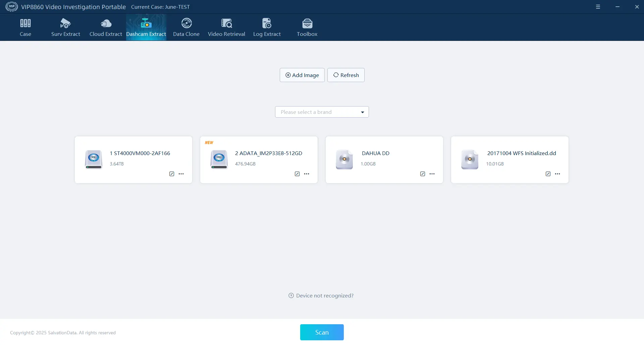This screenshot has height=345, width=644.
Task: Select the DAHUA DD image card
Action: pos(384,157)
